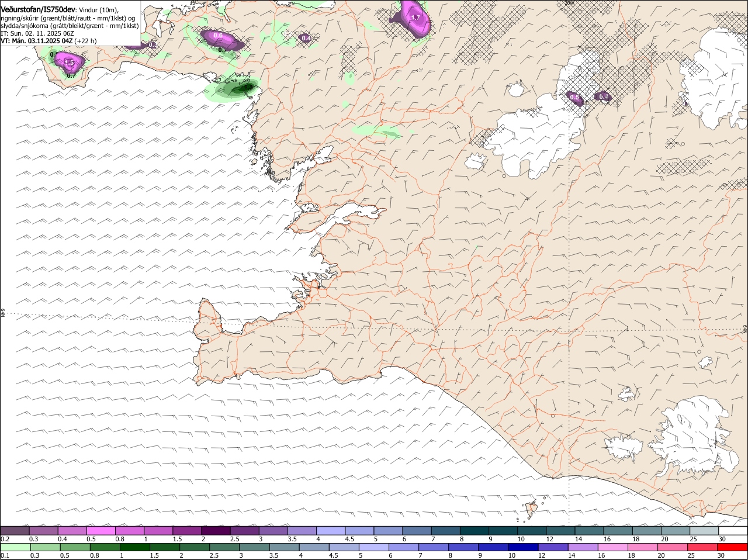Screen dimensions: 748x560
Task: Click the '25' label in upper legend row
Action: click(x=694, y=538)
